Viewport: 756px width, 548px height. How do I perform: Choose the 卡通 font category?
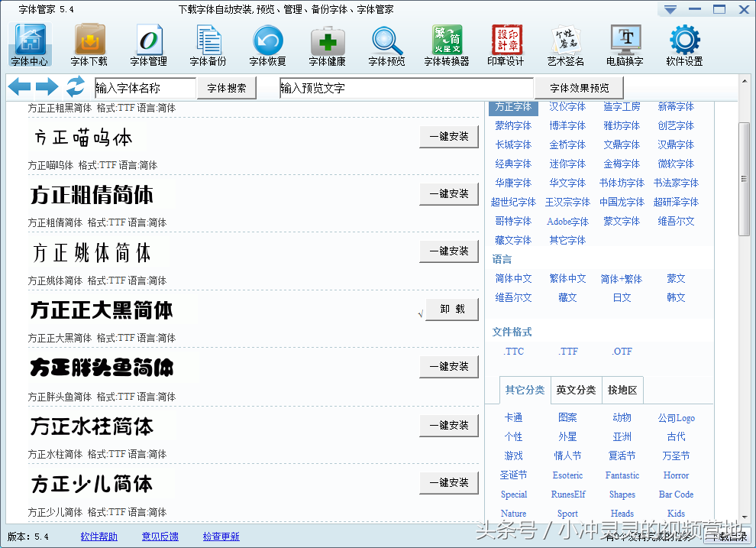[513, 418]
